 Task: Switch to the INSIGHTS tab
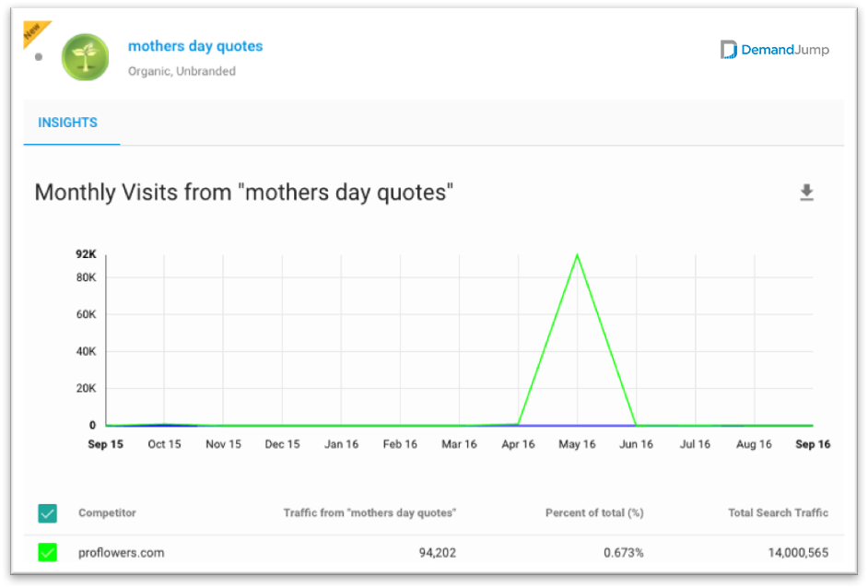pos(67,123)
